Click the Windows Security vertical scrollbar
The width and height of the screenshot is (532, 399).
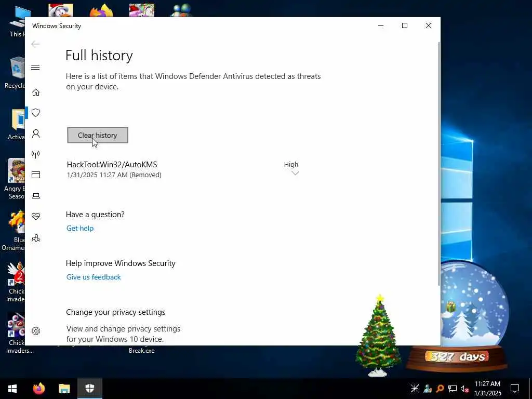tap(439, 163)
